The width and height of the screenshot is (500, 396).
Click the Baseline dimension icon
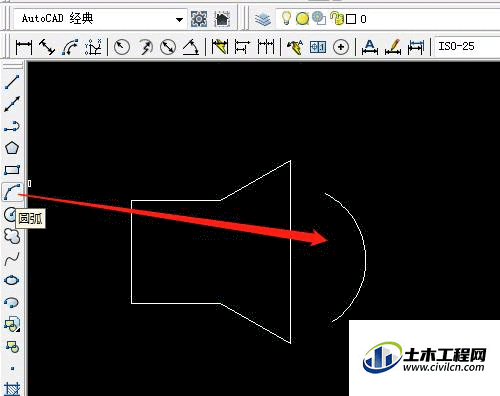[x=242, y=47]
